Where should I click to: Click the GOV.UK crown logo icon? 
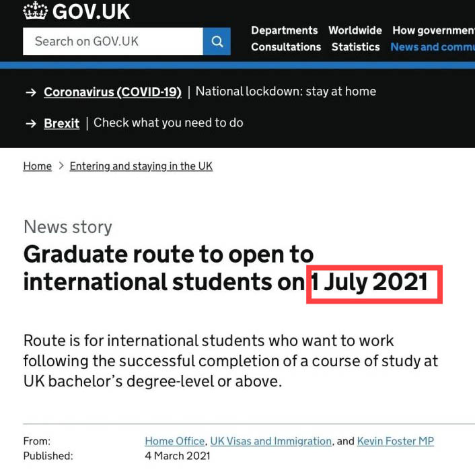pyautogui.click(x=36, y=11)
